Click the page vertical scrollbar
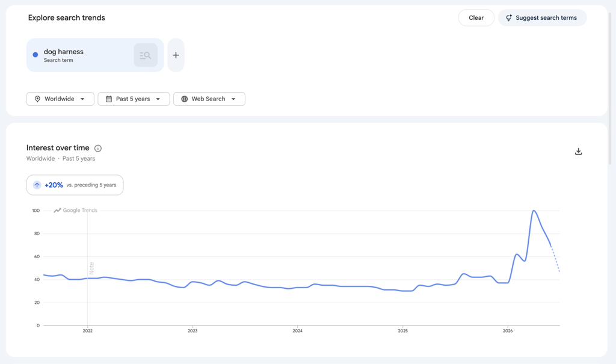616x364 pixels. [x=610, y=88]
